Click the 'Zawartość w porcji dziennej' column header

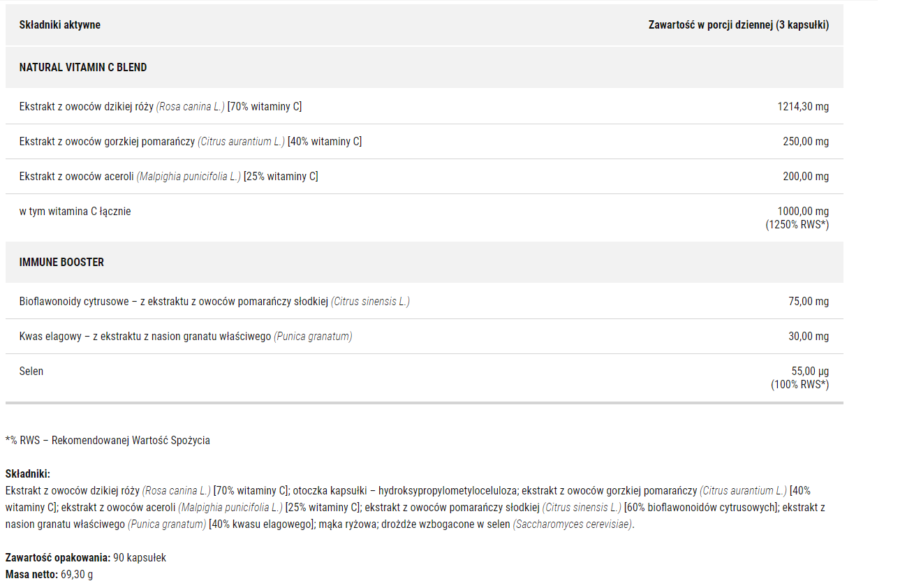tap(739, 25)
